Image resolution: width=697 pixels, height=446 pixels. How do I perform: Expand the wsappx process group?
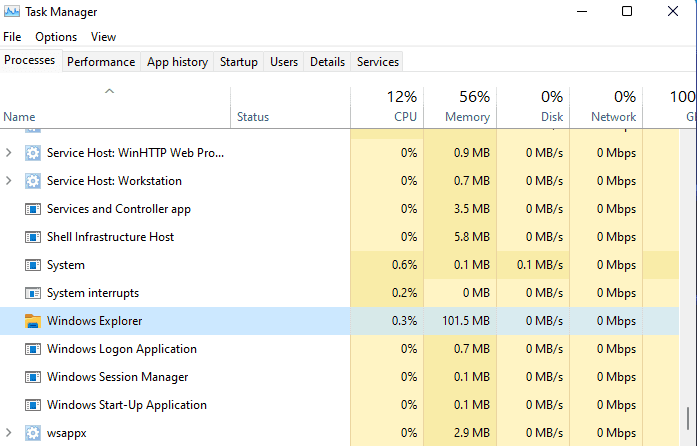coord(8,433)
